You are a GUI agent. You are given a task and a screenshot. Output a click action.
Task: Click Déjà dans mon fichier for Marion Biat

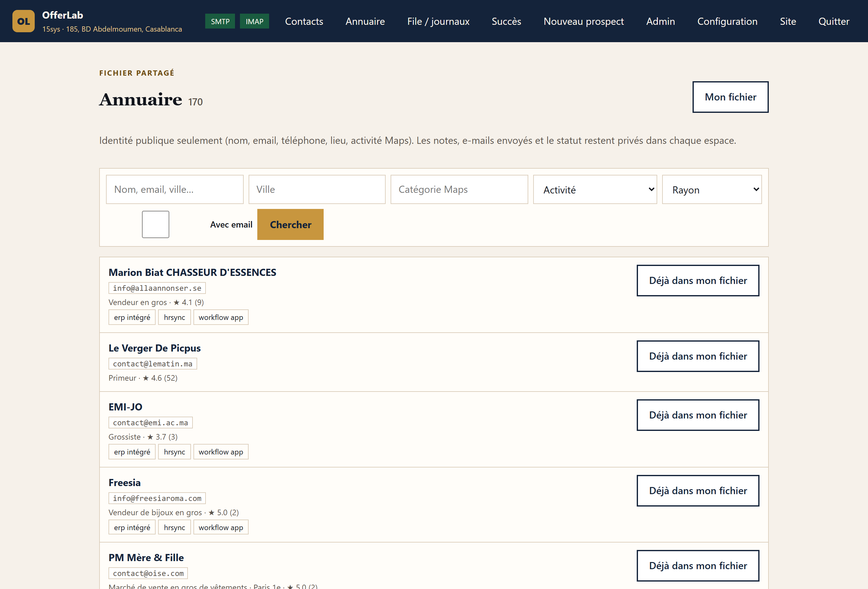[698, 281]
